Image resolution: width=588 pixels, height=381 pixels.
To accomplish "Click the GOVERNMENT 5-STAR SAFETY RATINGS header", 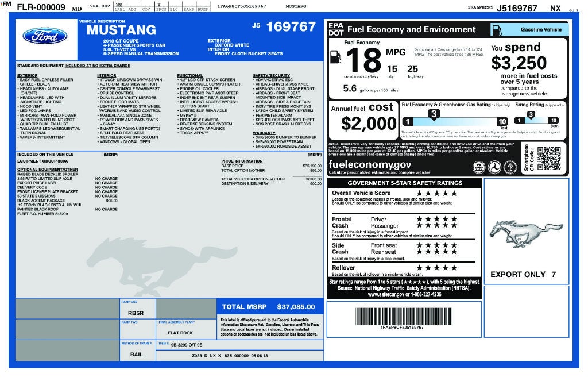I will click(405, 183).
